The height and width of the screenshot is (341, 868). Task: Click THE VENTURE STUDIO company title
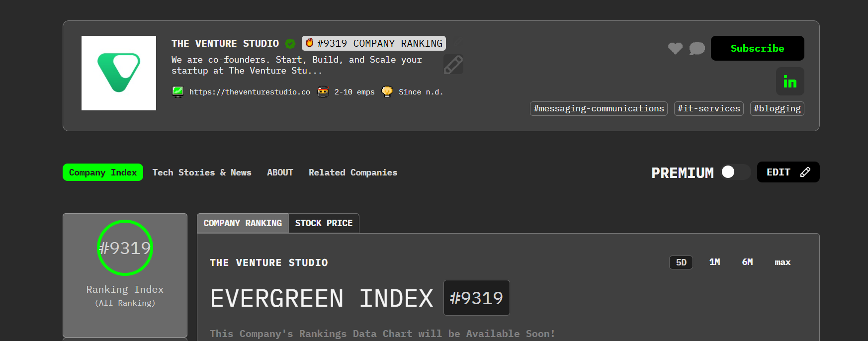(x=225, y=44)
